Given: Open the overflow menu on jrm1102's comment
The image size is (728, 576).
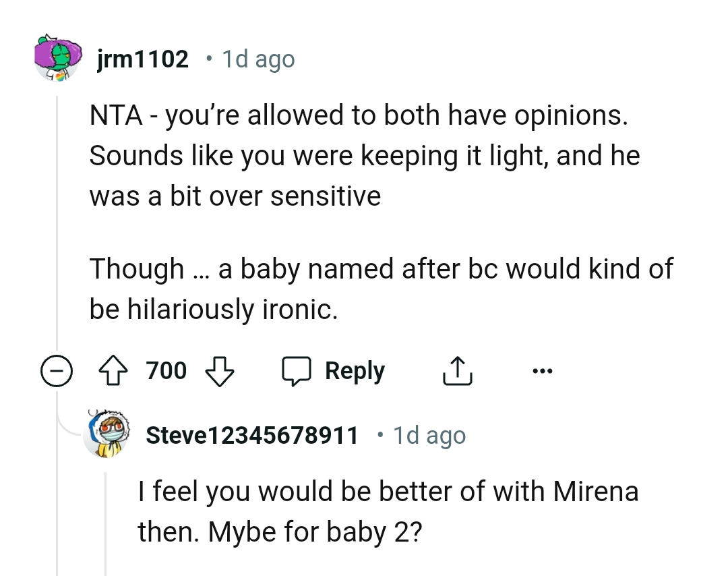Looking at the screenshot, I should click(x=543, y=370).
